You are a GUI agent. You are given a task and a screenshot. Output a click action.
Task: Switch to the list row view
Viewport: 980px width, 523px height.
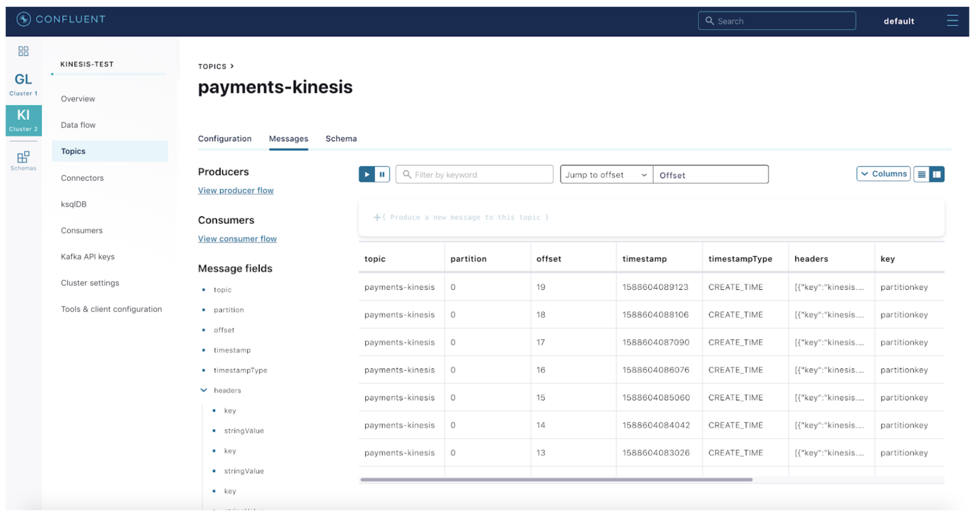922,174
